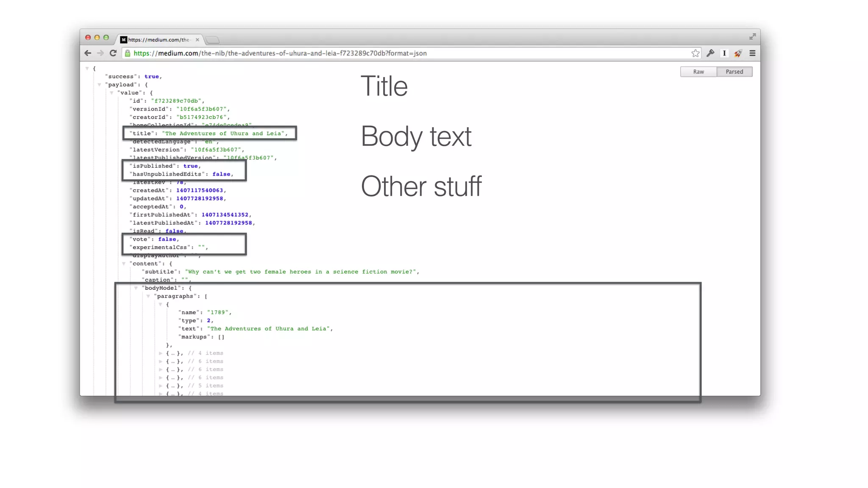Bookmark page with the star icon

pyautogui.click(x=695, y=53)
